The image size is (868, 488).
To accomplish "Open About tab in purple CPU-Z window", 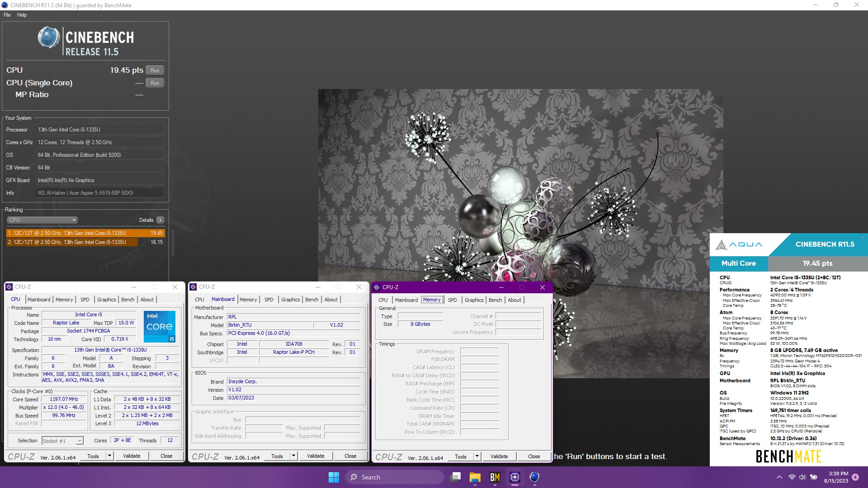I will pyautogui.click(x=514, y=300).
